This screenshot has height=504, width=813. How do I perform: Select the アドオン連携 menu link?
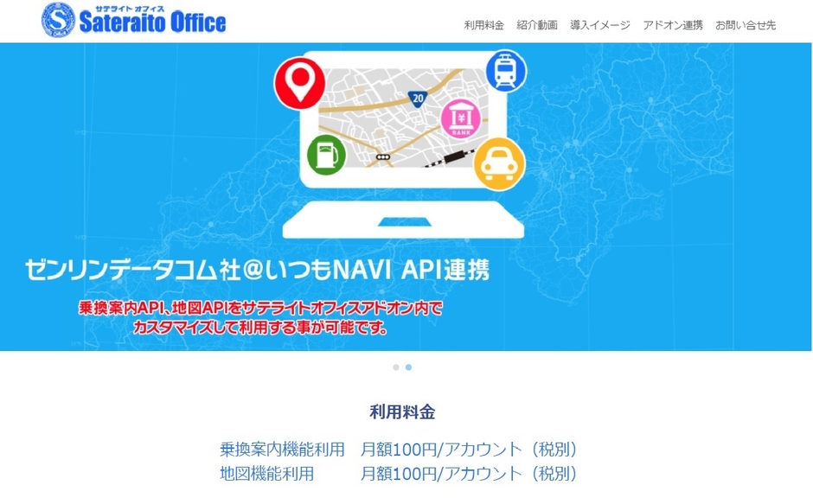coord(673,25)
